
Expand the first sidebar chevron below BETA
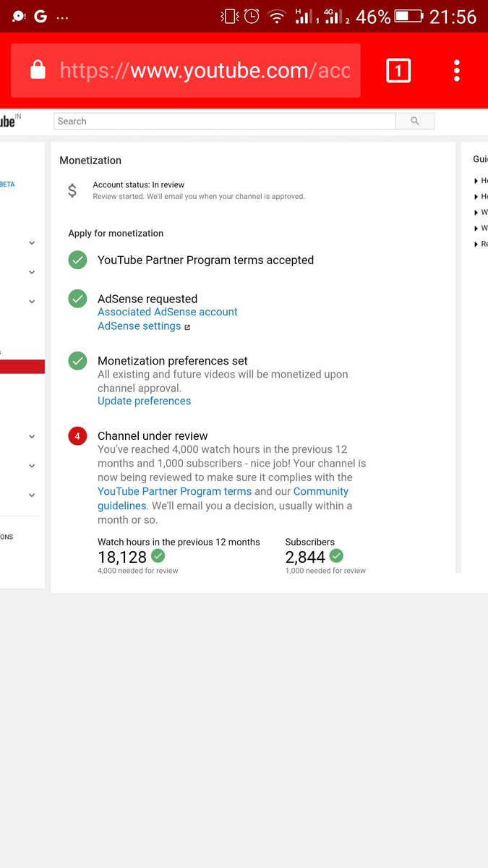(32, 243)
